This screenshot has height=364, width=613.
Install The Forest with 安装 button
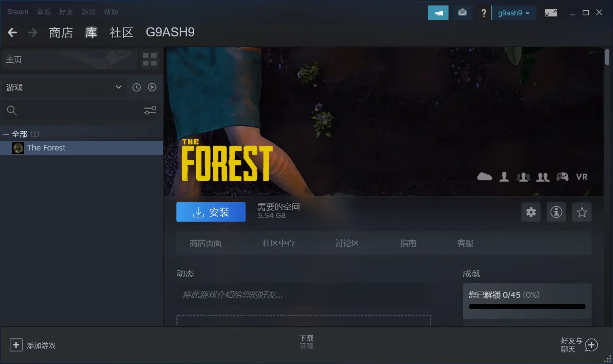(211, 212)
